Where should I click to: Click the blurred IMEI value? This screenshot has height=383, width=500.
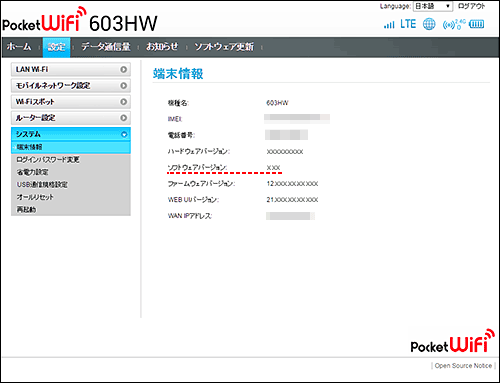297,118
